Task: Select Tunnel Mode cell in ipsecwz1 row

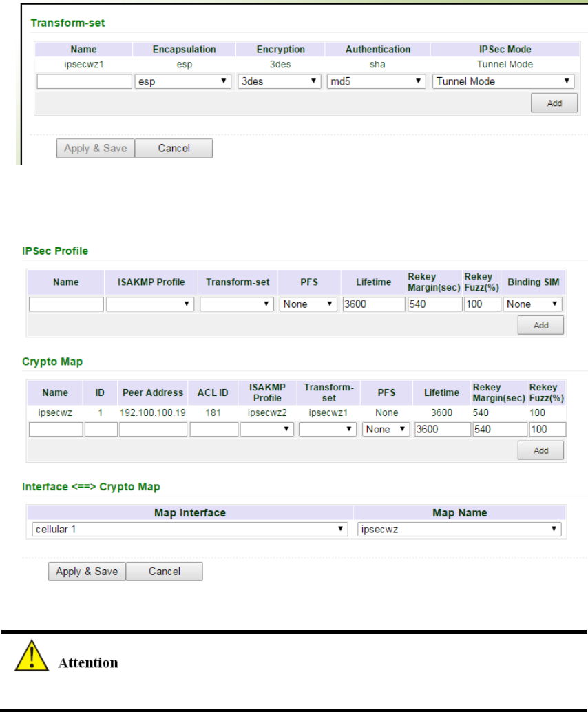Action: pyautogui.click(x=505, y=65)
